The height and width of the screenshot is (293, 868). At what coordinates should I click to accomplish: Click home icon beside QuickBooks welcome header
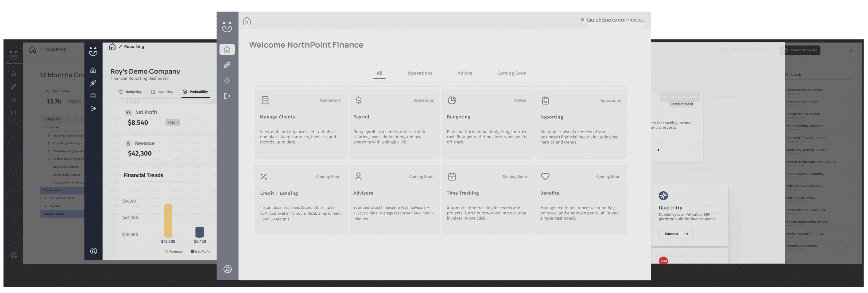(x=247, y=21)
